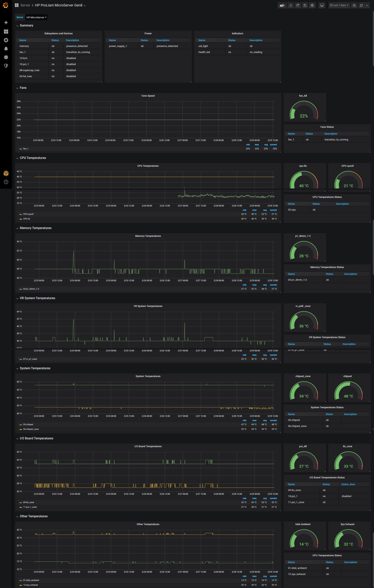The height and width of the screenshot is (588, 374).
Task: Open the refresh interval dropdown arrow
Action: tap(367, 5)
